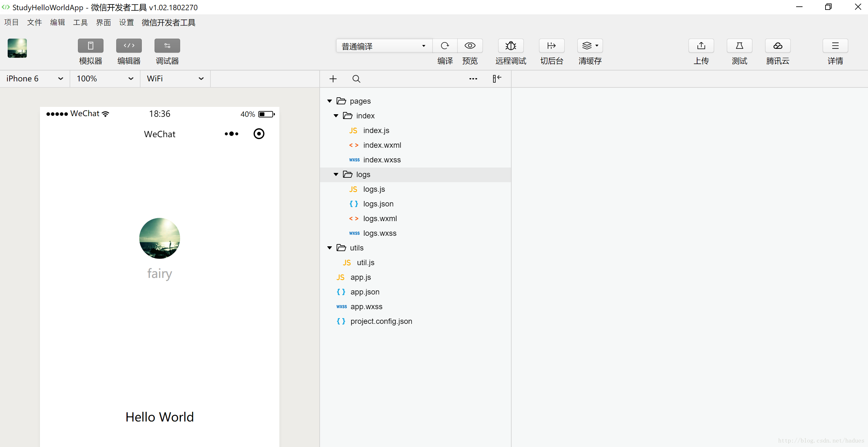Collapse the utils folder

330,248
